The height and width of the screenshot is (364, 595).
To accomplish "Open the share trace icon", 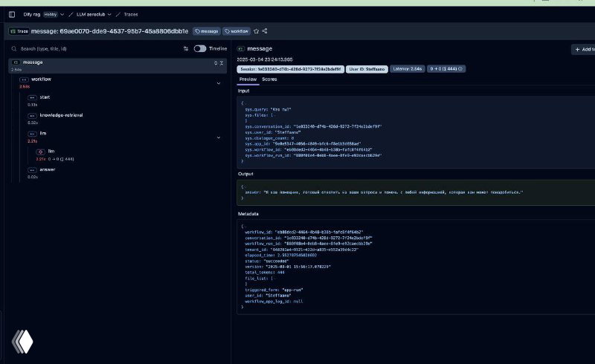I will tap(265, 31).
